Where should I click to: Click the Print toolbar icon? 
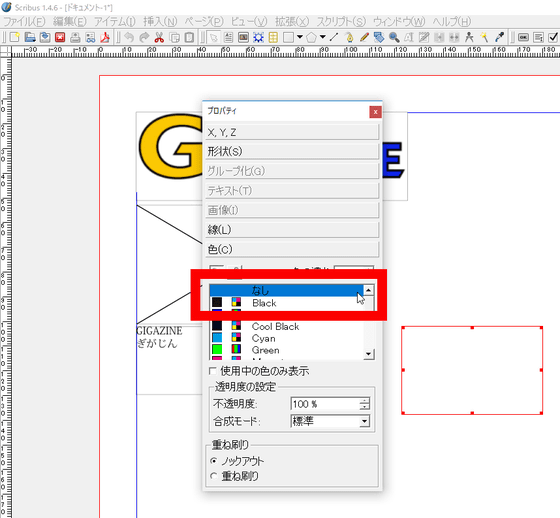click(75, 37)
